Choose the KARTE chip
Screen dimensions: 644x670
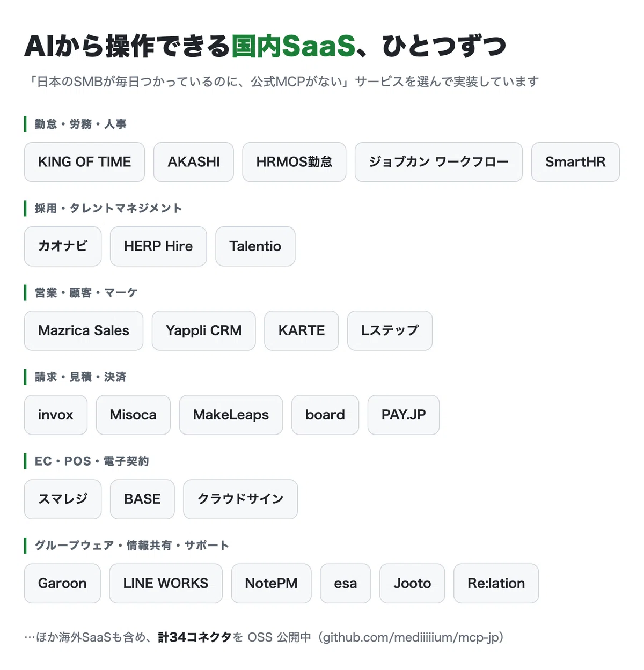[x=302, y=330]
